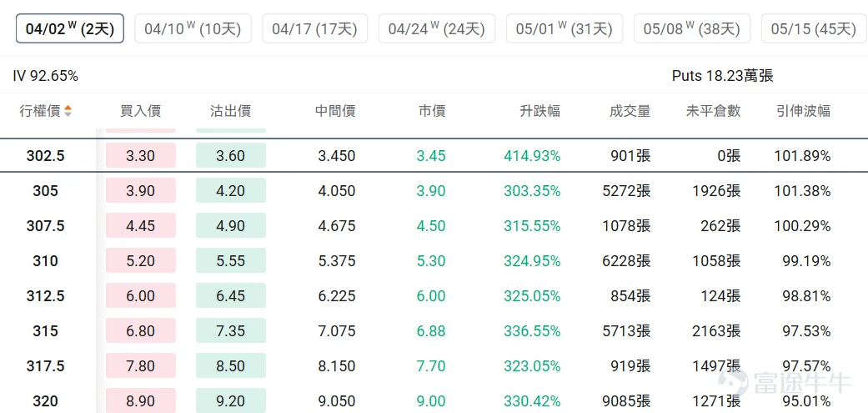Select the 305 strike price row
This screenshot has width=868, height=413.
coord(434,190)
